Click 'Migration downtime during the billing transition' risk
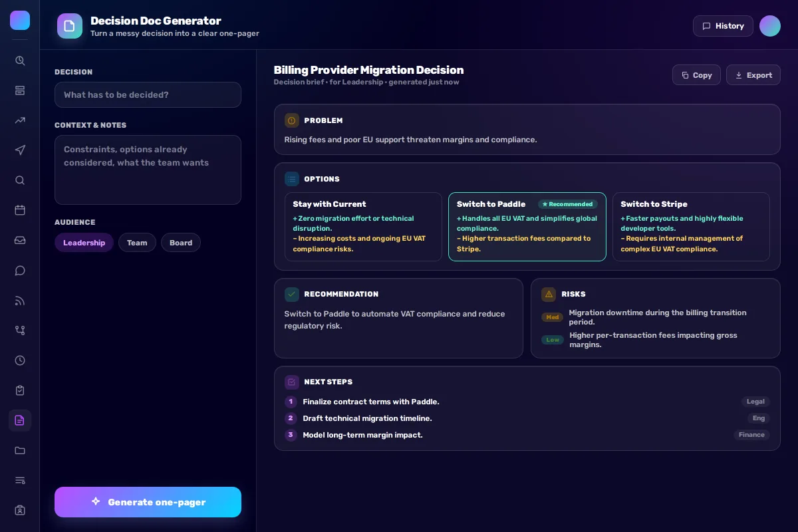This screenshot has height=532, width=798. pyautogui.click(x=658, y=317)
